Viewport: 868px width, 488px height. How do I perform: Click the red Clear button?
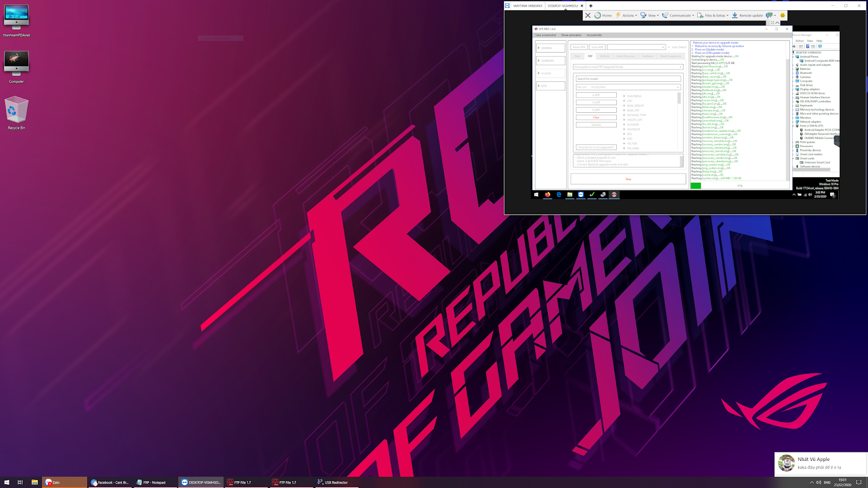[x=596, y=117]
